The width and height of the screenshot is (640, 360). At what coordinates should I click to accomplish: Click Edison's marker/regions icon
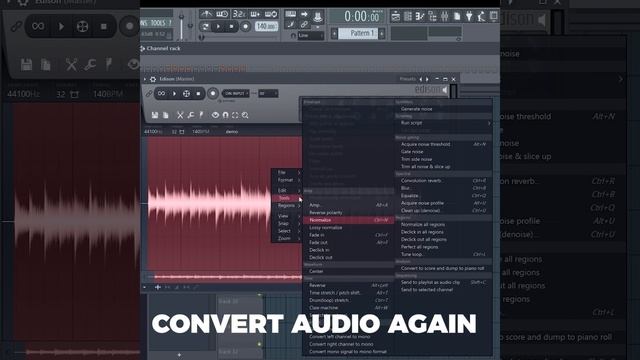(x=201, y=116)
